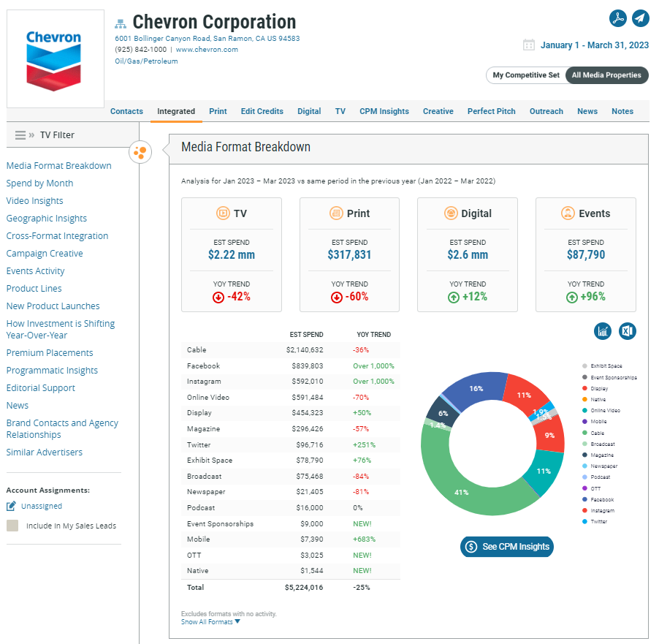Click the teal 11% Online Video donut segment
Image resolution: width=659 pixels, height=644 pixels.
(544, 471)
